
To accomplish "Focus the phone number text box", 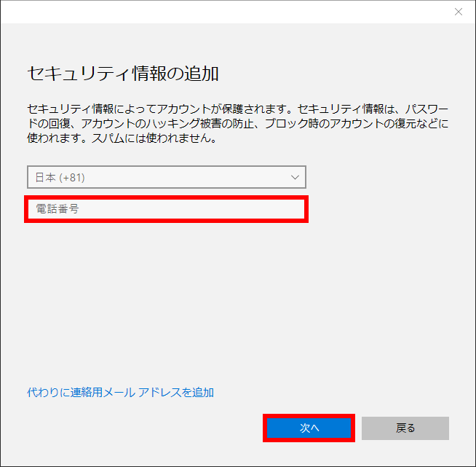I will [x=166, y=209].
